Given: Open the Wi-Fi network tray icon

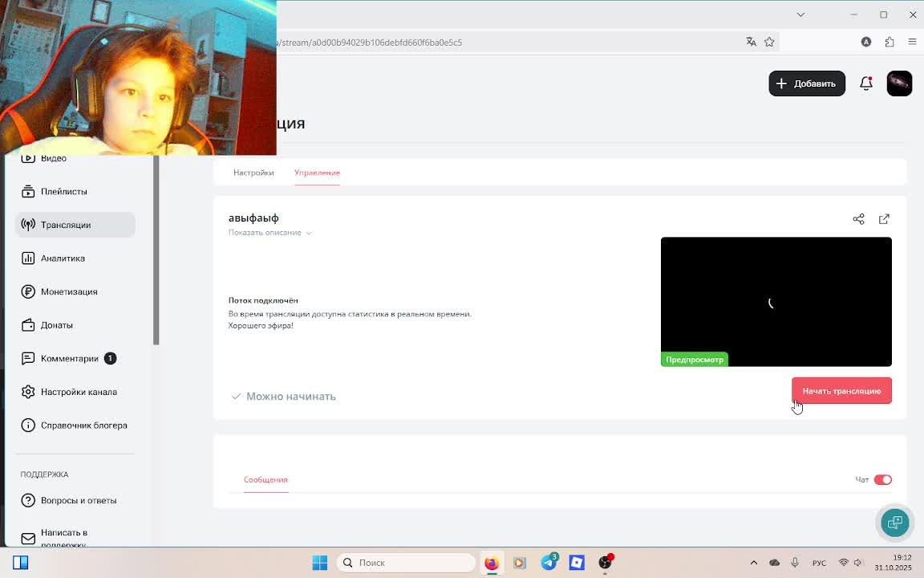Looking at the screenshot, I should (x=843, y=563).
